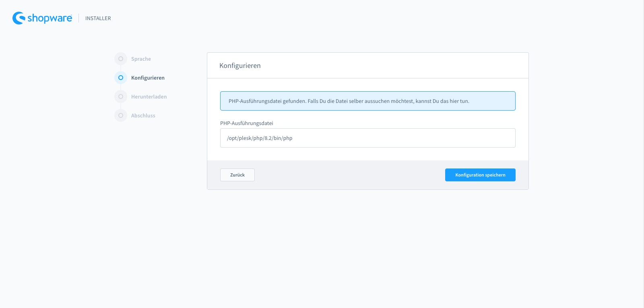Click the Konfigurieren card heading
This screenshot has height=308, width=644.
pyautogui.click(x=240, y=66)
